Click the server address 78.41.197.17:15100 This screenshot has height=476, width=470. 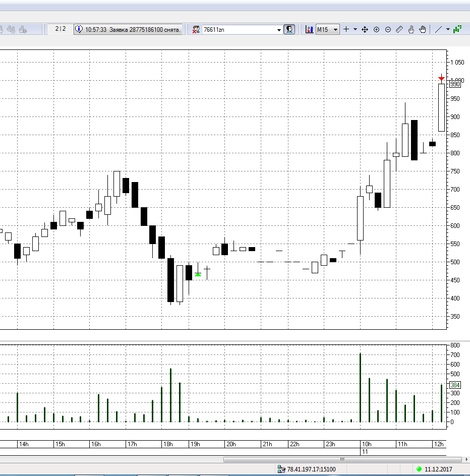point(311,469)
